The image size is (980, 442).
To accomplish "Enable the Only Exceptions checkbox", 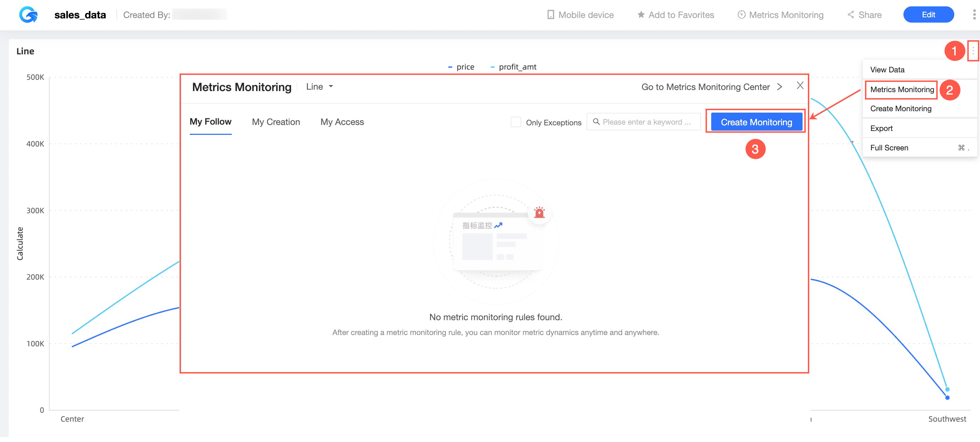I will 515,122.
